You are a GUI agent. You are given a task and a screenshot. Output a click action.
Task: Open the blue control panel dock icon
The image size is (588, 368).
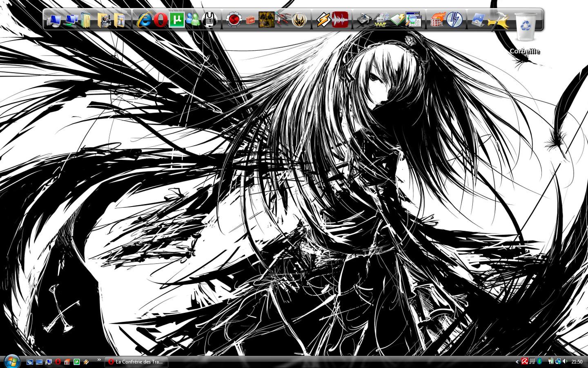478,20
